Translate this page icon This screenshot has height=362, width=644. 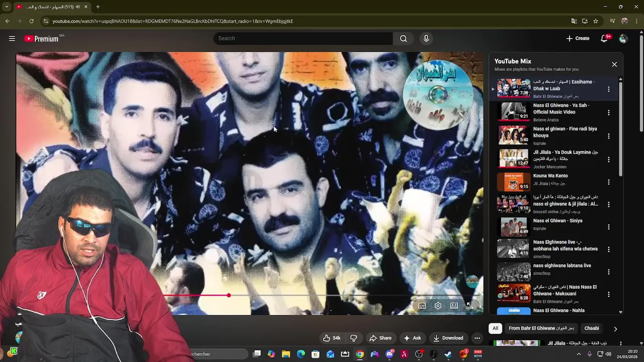click(574, 21)
